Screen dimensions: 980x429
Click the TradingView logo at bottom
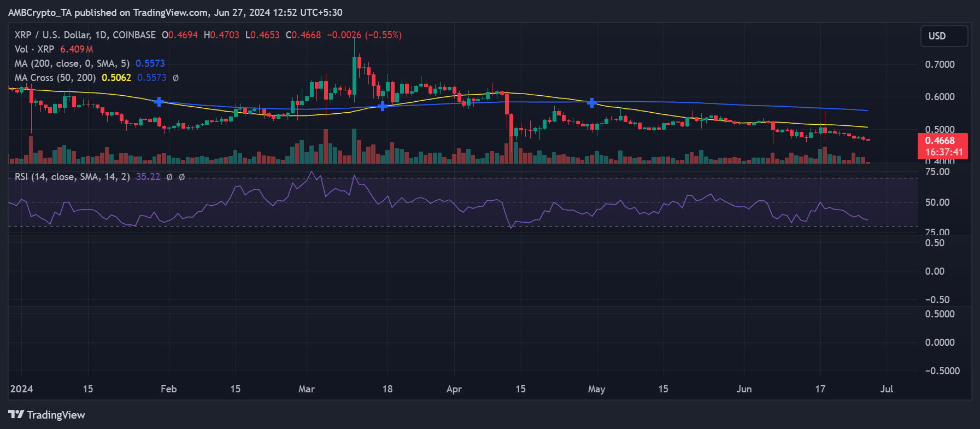(46, 415)
